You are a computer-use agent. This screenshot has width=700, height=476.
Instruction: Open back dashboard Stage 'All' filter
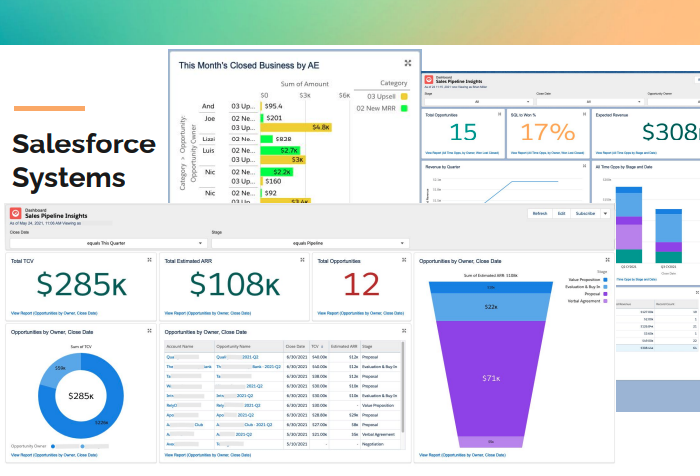pyautogui.click(x=478, y=102)
